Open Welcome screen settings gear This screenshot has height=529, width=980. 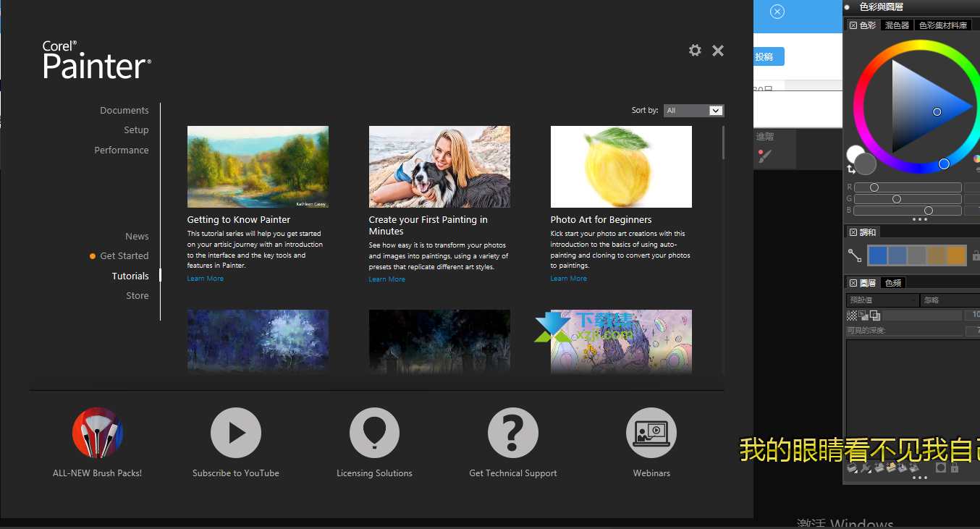click(x=695, y=50)
